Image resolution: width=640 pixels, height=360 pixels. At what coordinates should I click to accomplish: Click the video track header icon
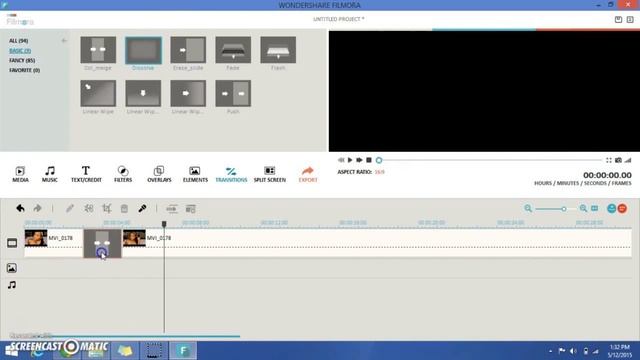pos(12,243)
